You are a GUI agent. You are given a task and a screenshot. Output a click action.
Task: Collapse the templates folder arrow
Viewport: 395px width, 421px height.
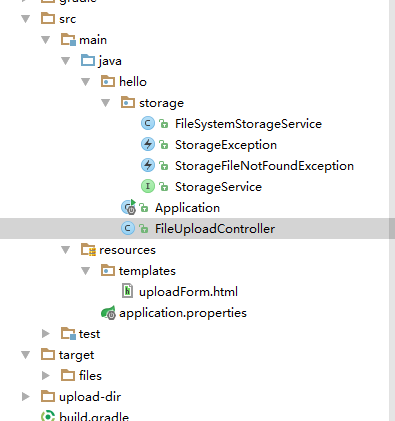[86, 271]
